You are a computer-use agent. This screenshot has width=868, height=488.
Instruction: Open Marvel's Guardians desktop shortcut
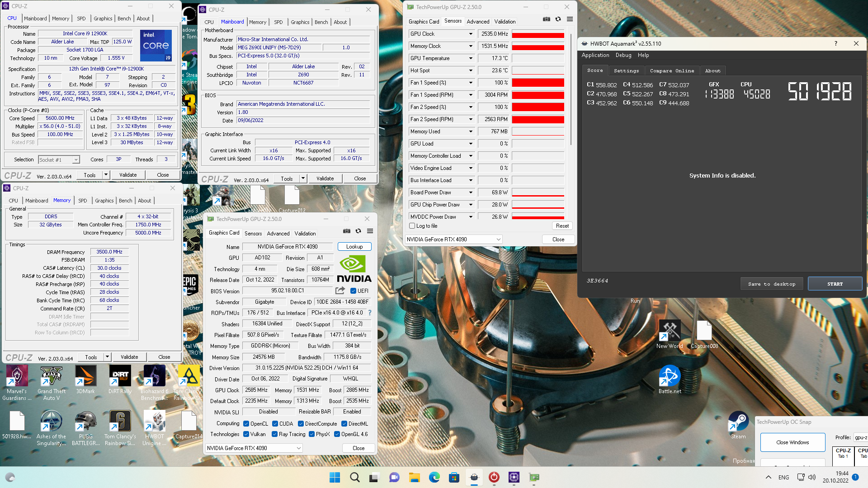[17, 382]
